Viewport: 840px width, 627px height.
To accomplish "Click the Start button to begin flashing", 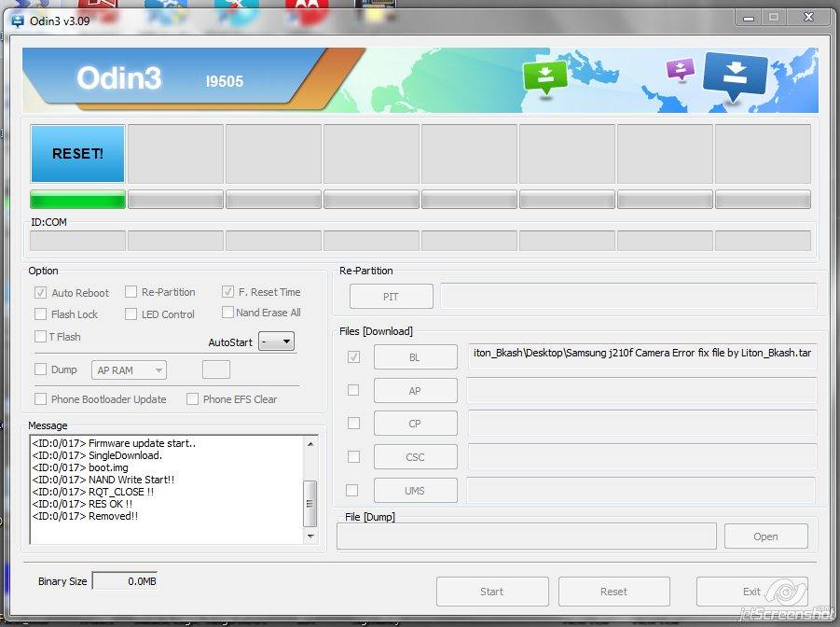I will (x=492, y=591).
